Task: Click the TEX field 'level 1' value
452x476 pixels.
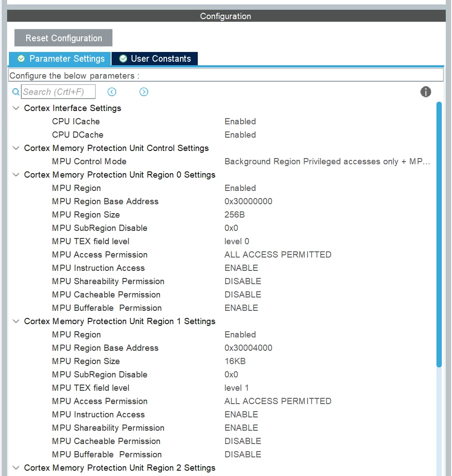Action: click(x=236, y=388)
